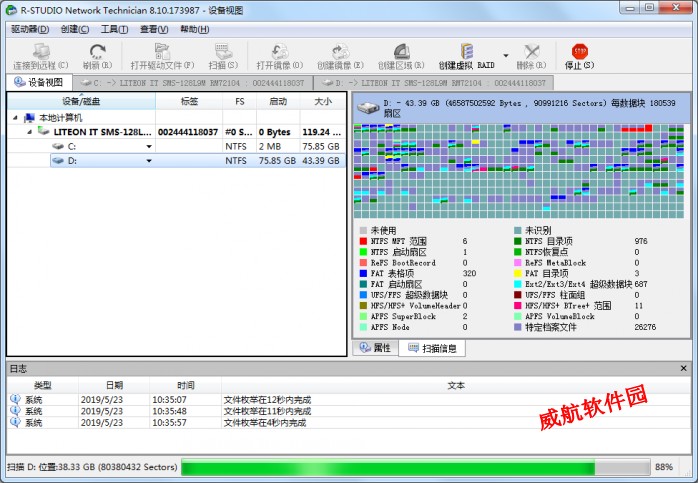Click the Scan toolbar icon
Screen dimensions: 698x483
[x=223, y=52]
